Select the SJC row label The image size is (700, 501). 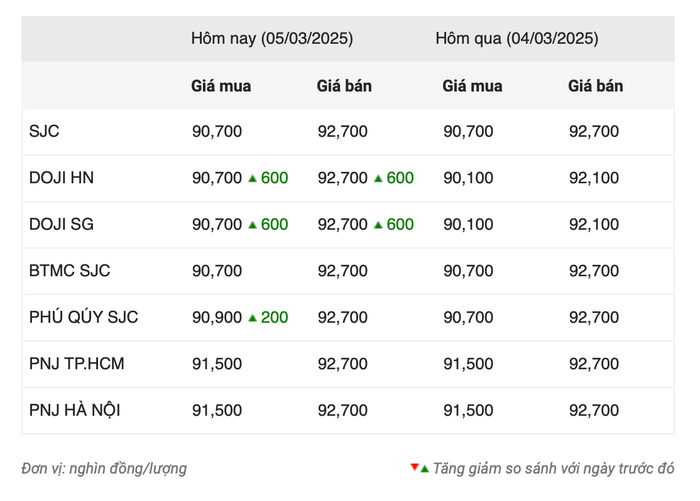[x=44, y=131]
